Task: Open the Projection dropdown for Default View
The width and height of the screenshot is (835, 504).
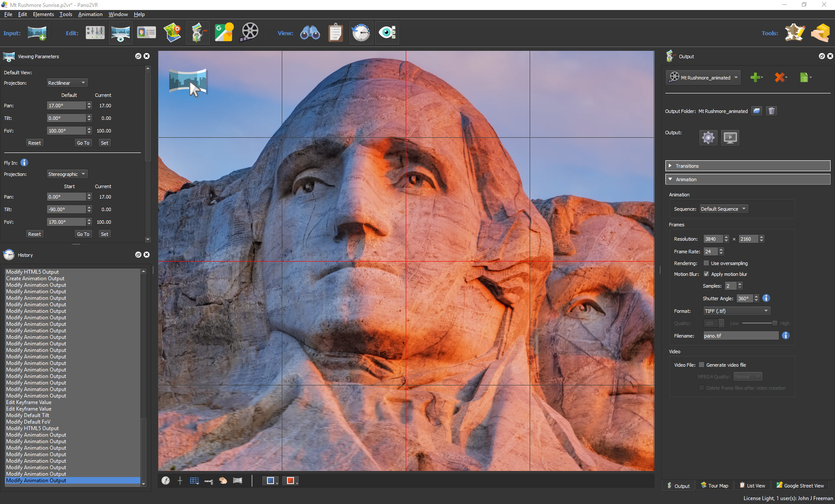Action: pyautogui.click(x=66, y=83)
